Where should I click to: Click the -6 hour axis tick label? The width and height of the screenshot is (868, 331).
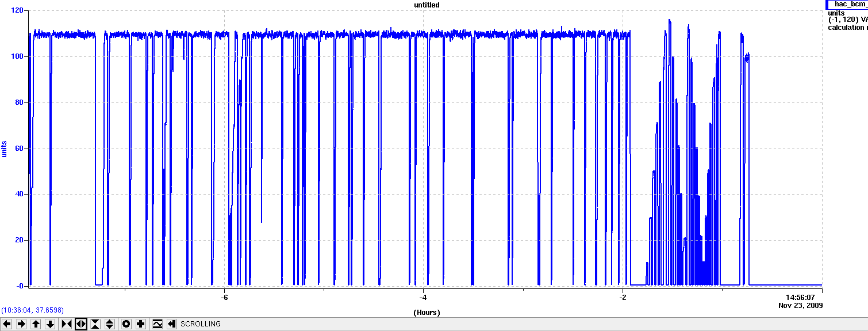click(x=224, y=298)
